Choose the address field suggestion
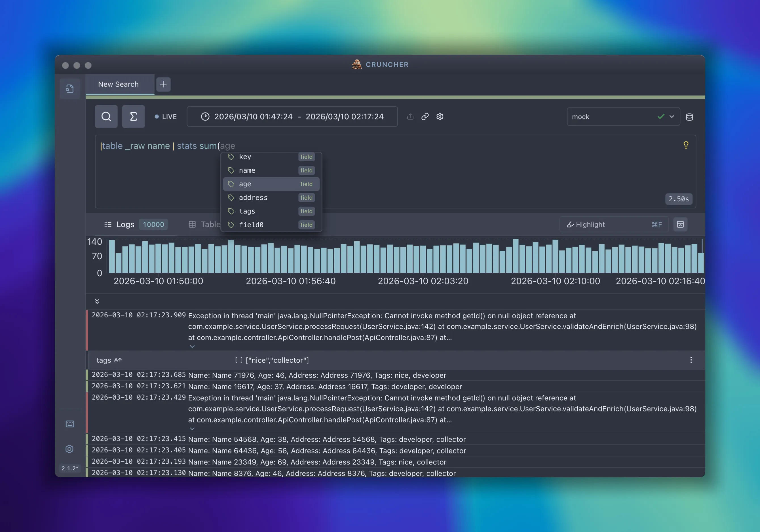The image size is (760, 532). pos(271,198)
